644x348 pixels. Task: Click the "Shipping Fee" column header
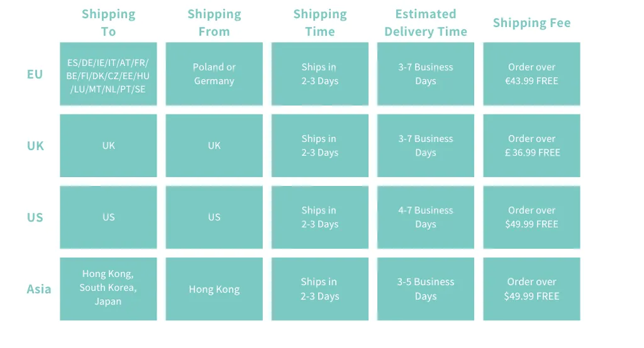[x=531, y=23]
